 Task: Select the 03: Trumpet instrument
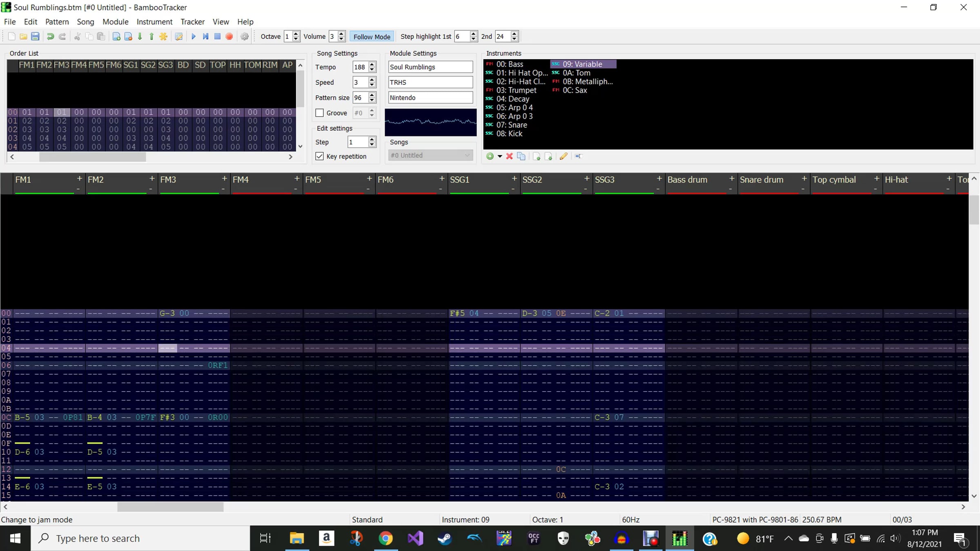[516, 90]
